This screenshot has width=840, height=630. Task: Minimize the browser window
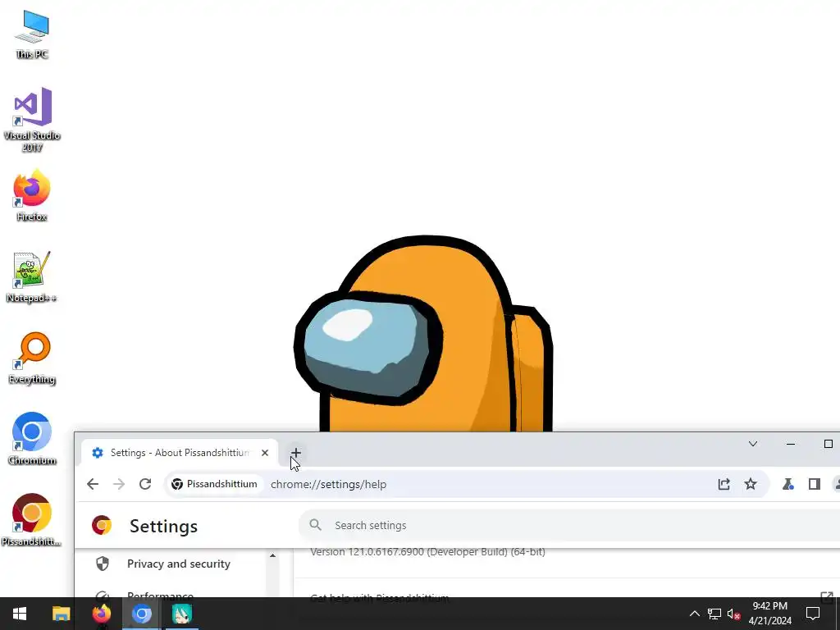click(x=790, y=444)
